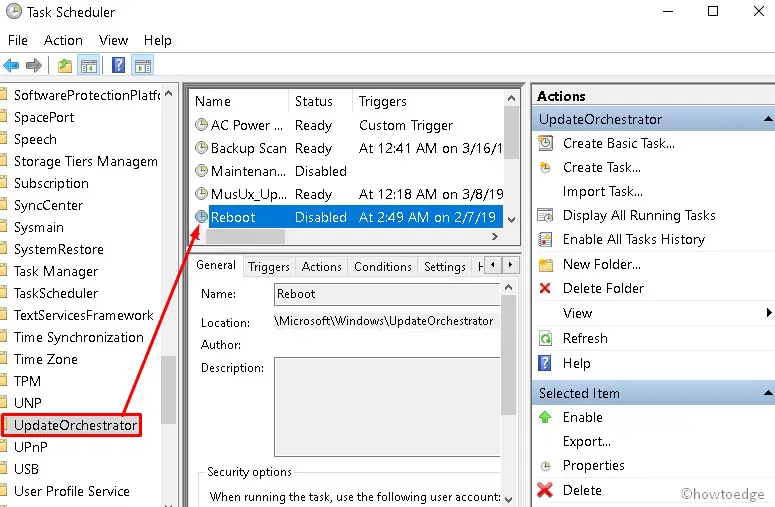Screen dimensions: 775x507
Task: Click task list horizontal scroll right arrow
Action: click(495, 237)
